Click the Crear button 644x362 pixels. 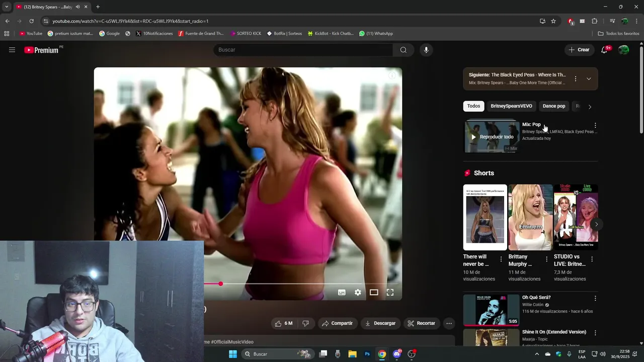click(x=579, y=50)
